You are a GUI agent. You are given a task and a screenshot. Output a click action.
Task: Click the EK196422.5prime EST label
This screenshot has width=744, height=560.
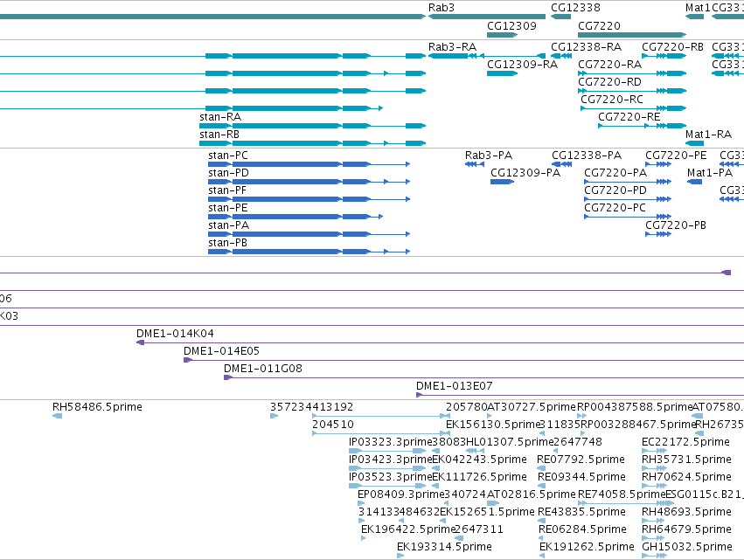click(408, 529)
